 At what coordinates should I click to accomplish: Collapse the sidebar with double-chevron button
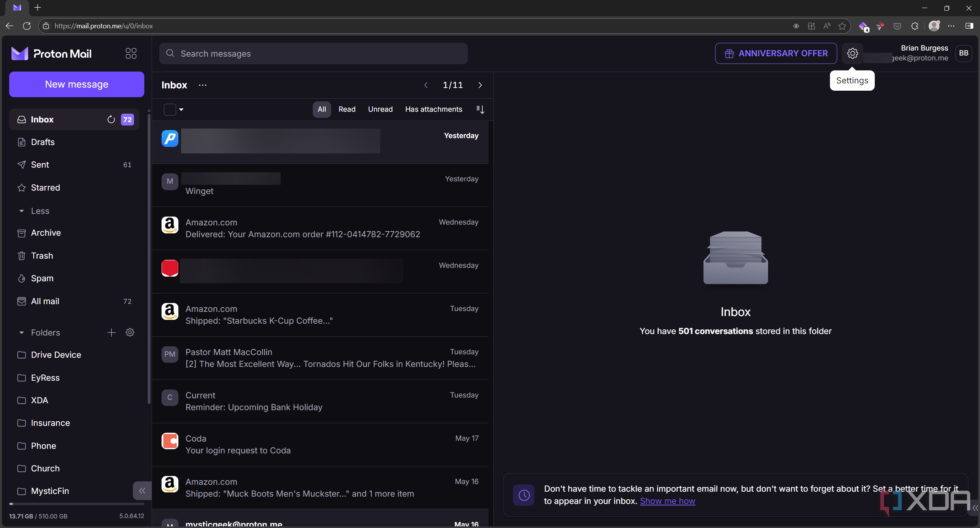(142, 491)
